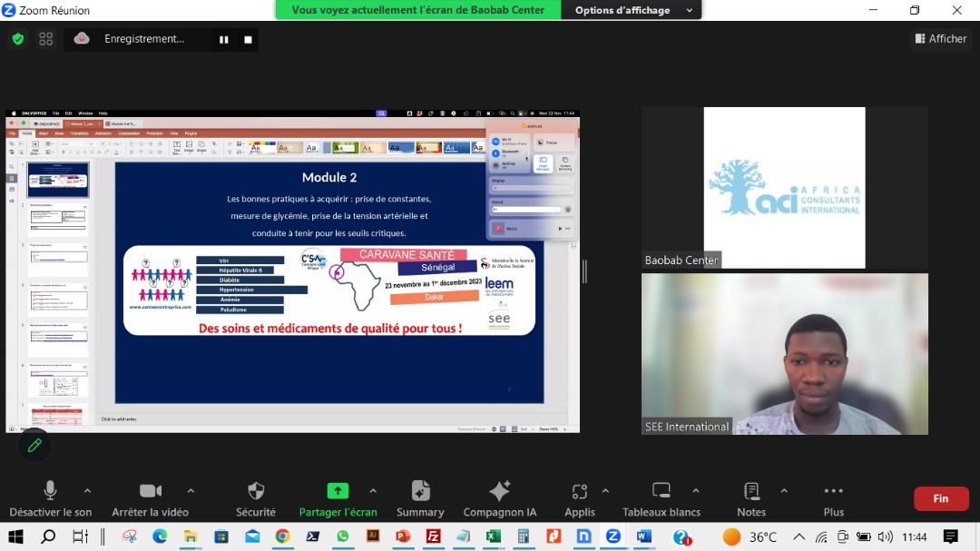Expand the audio options chevron
The width and height of the screenshot is (980, 551).
point(87,490)
